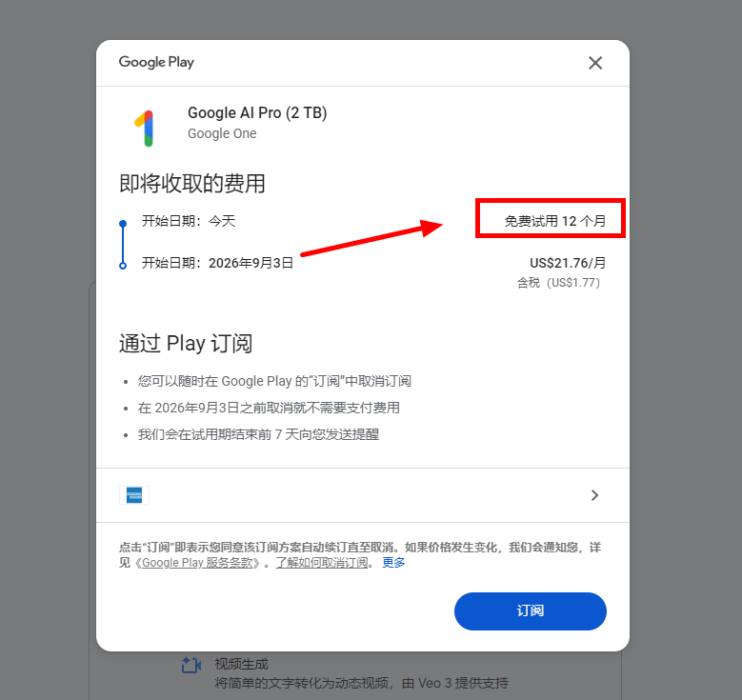This screenshot has width=742, height=700.
Task: Click the American Express card icon
Action: pyautogui.click(x=134, y=495)
